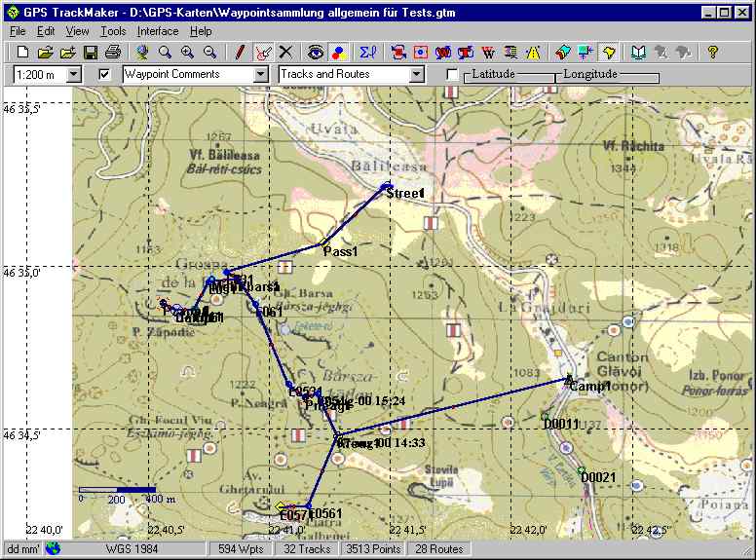Viewport: 756px width, 560px height.
Task: Toggle the red-blue-yellow colors icon
Action: [339, 52]
